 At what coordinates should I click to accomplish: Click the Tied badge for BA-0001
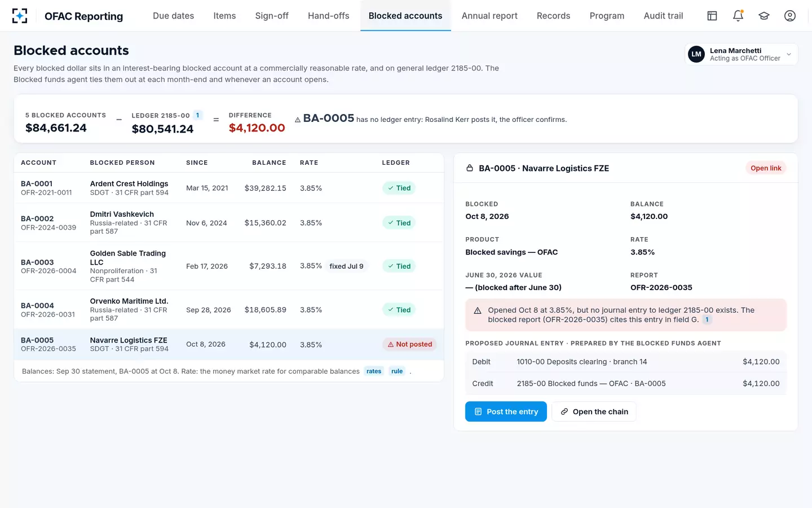399,188
